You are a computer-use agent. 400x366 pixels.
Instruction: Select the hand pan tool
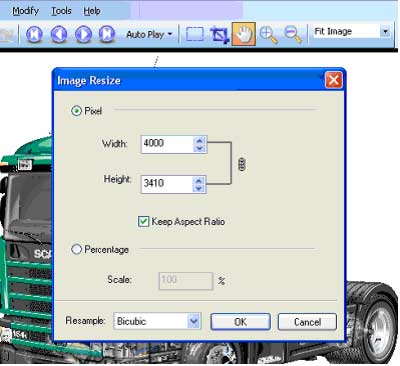pos(244,34)
